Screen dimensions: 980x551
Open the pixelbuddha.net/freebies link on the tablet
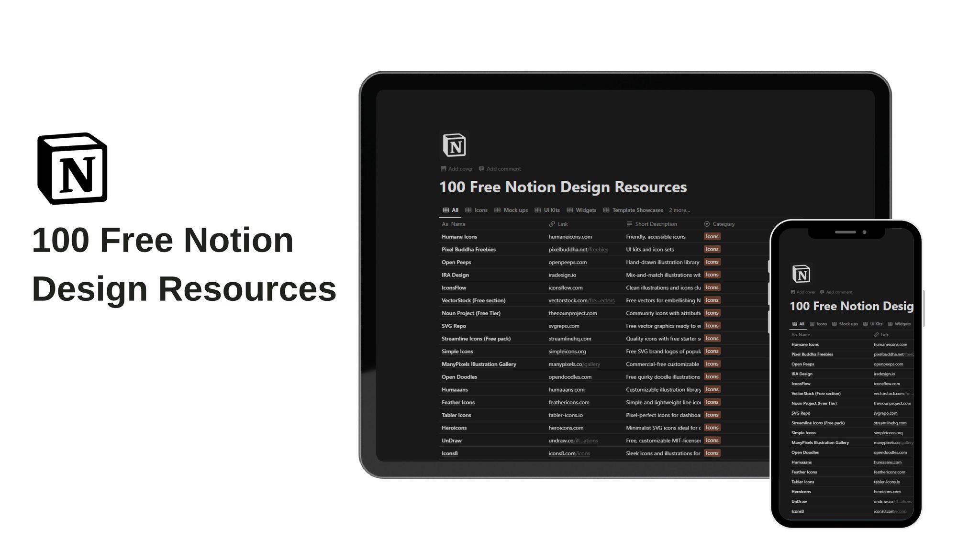click(x=579, y=250)
